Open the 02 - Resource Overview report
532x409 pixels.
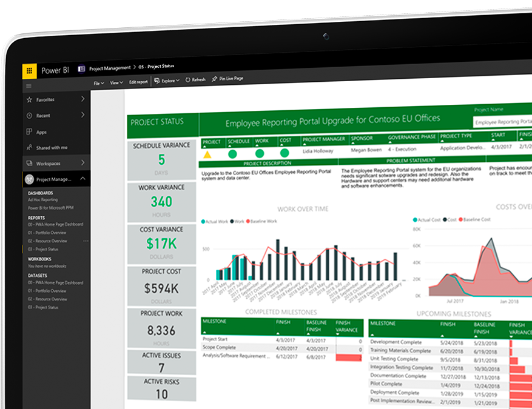[47, 241]
